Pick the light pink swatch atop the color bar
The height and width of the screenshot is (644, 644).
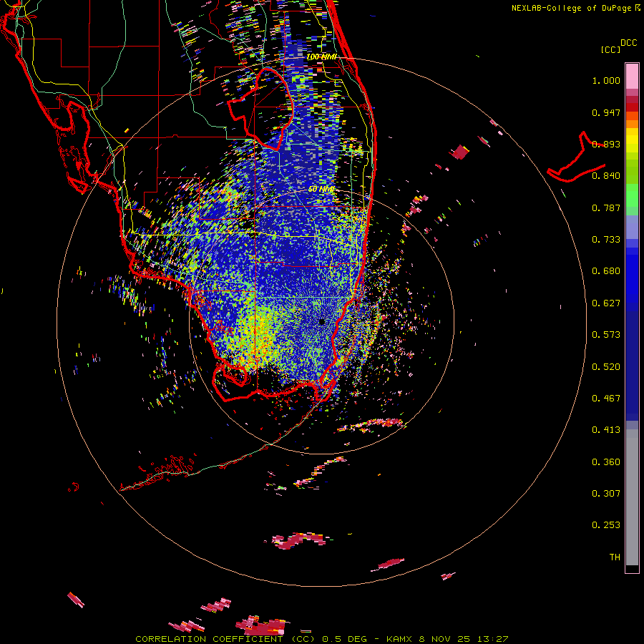coord(632,76)
